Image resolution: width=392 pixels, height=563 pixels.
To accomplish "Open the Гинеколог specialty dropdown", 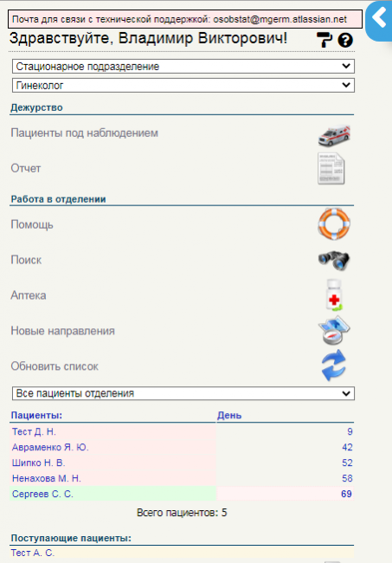I will 183,86.
